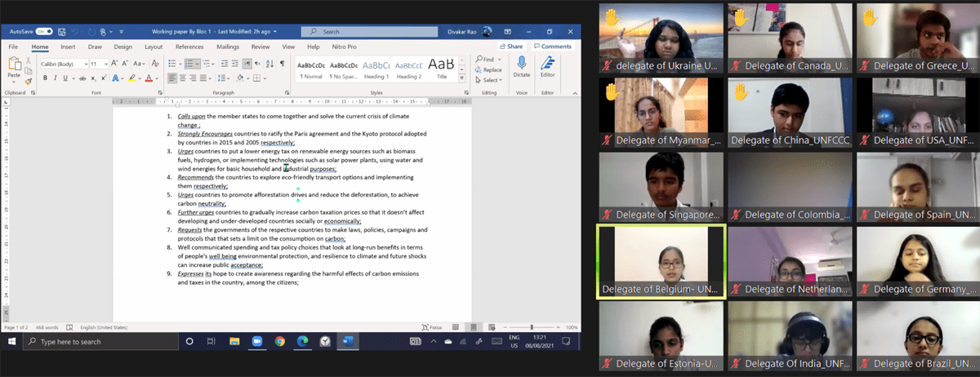Apply the yellow text highlight color
980x377 pixels.
131,78
